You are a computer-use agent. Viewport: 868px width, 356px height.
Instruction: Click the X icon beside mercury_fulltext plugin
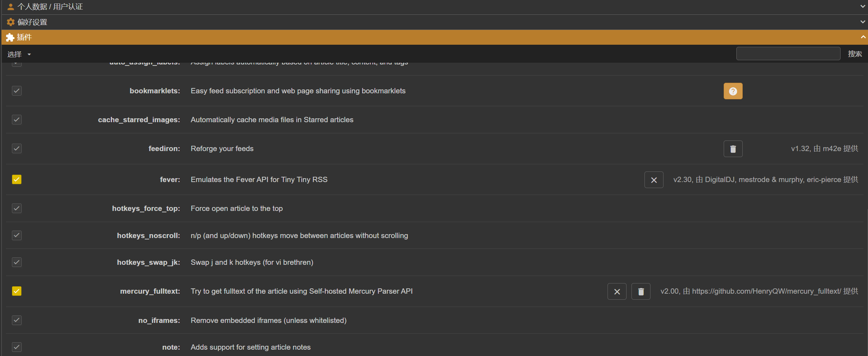tap(617, 292)
